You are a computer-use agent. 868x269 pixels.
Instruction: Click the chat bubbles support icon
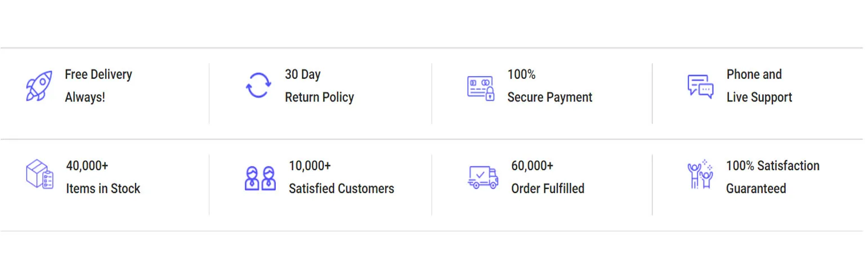[700, 86]
